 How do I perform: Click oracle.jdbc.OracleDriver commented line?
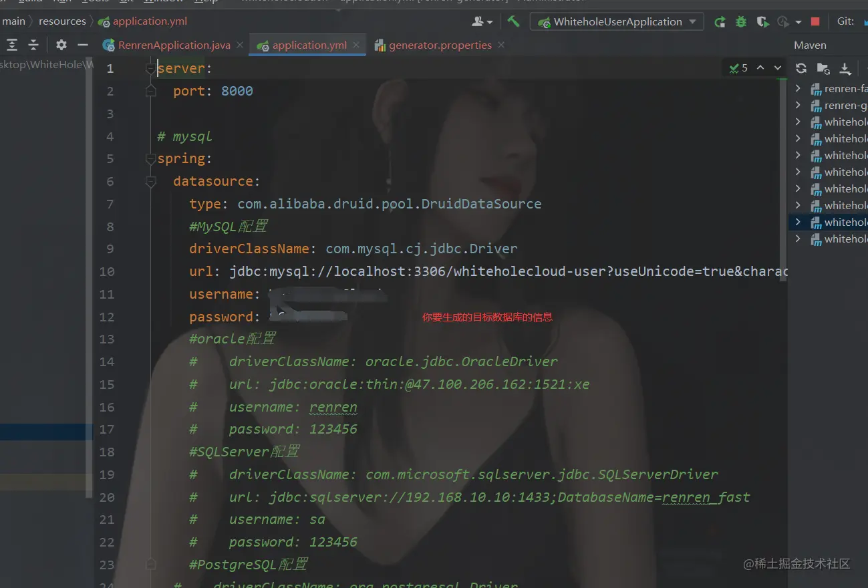pyautogui.click(x=374, y=361)
